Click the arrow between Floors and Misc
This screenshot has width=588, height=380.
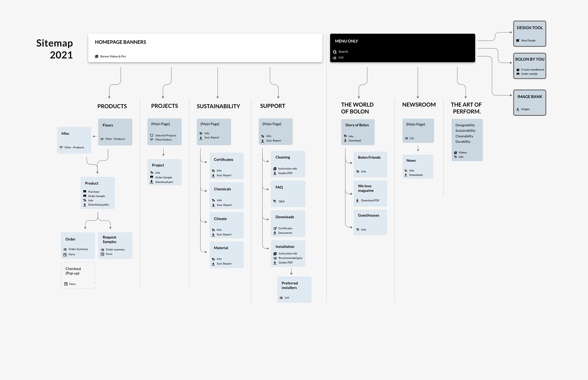[x=95, y=136]
